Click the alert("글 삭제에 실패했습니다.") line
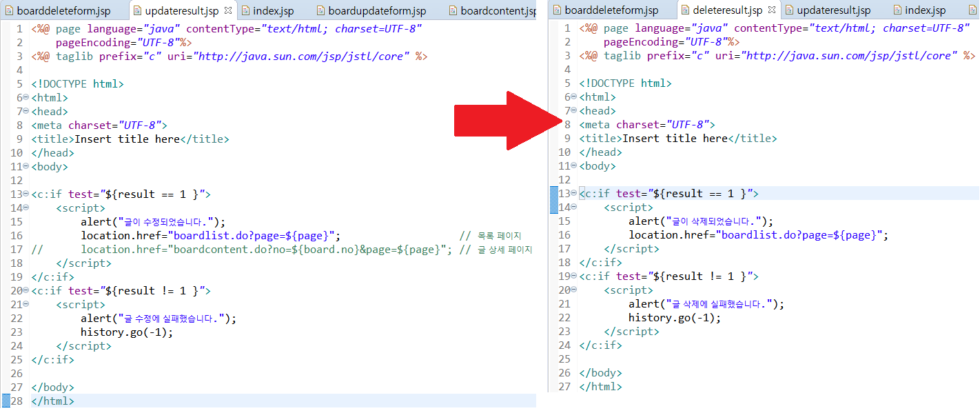Image resolution: width=980 pixels, height=413 pixels. [706, 303]
